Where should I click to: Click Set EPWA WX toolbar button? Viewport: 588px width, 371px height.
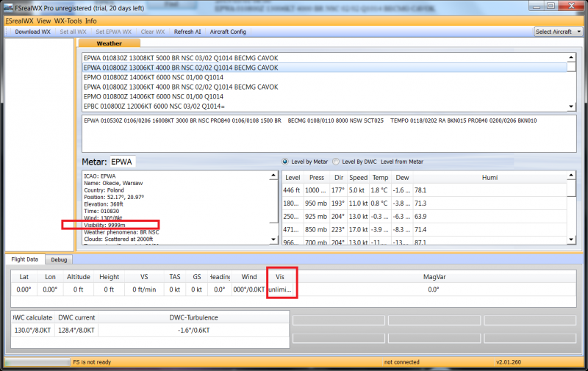[x=114, y=32]
